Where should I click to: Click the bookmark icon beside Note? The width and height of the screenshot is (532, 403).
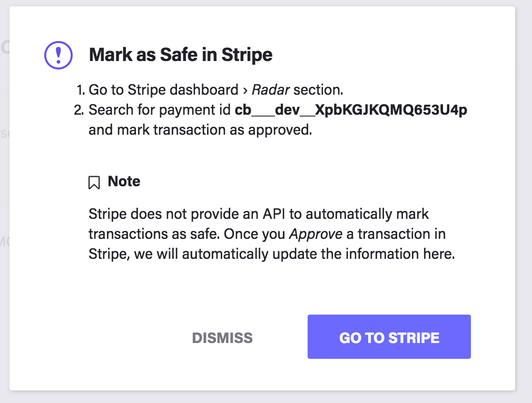pos(94,183)
